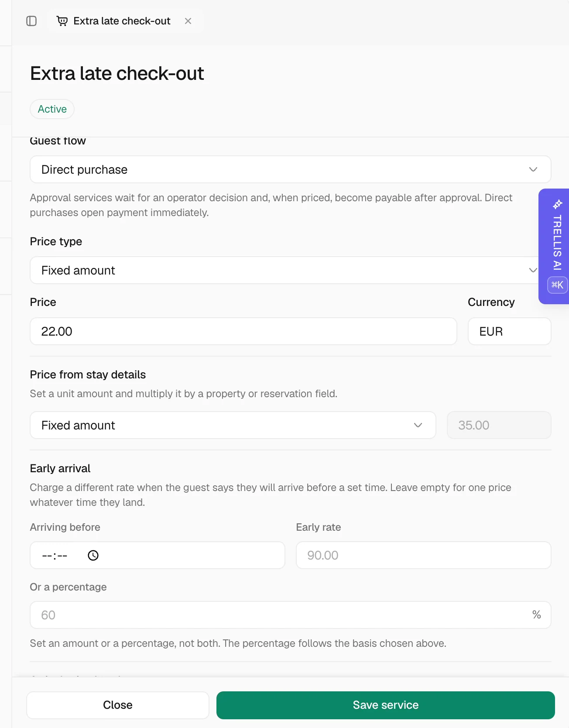569x728 pixels.
Task: Click the Arriving before label
Action: [x=65, y=527]
